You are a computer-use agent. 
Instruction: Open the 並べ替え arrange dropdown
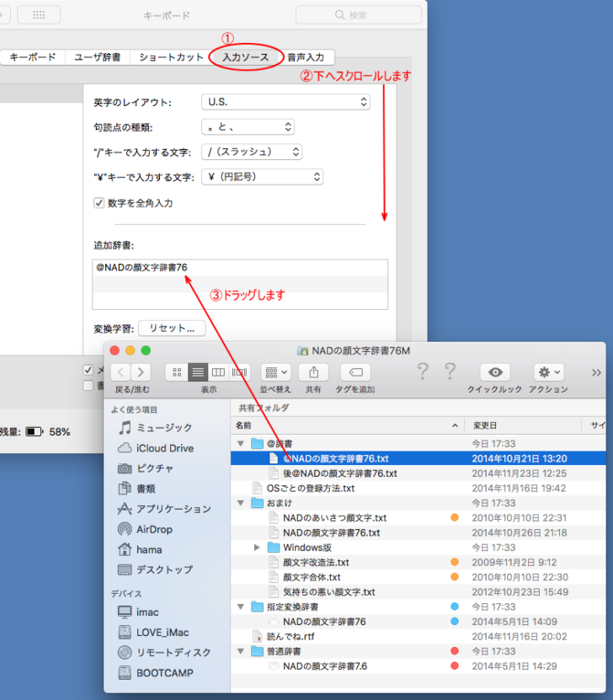275,372
